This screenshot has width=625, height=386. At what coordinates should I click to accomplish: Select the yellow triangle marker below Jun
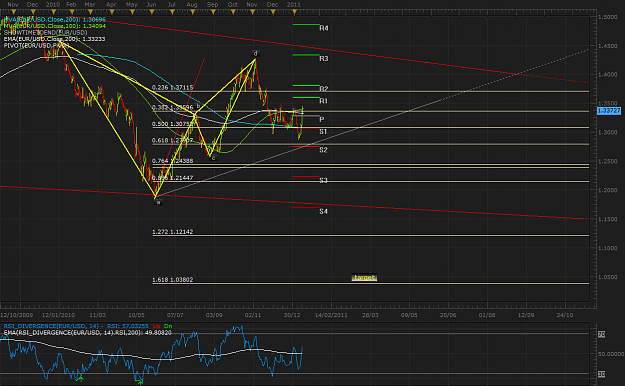tap(152, 12)
